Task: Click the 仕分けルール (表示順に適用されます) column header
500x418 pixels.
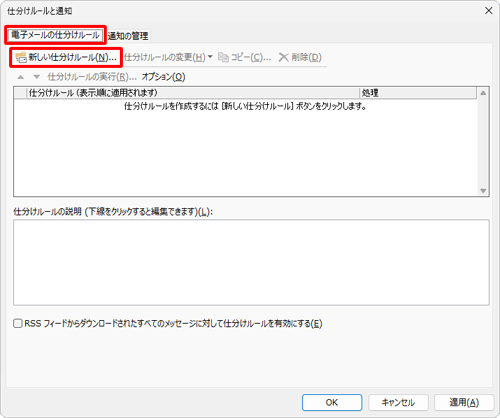Action: point(193,93)
